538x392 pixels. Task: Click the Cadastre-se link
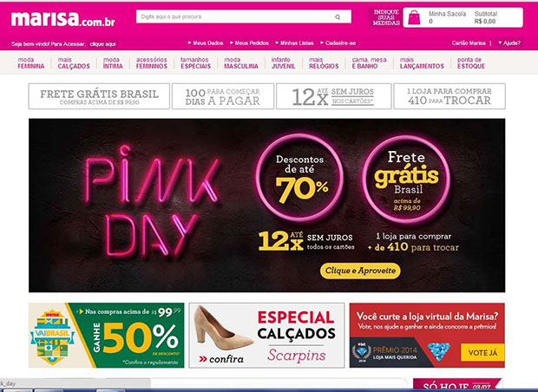coord(338,43)
